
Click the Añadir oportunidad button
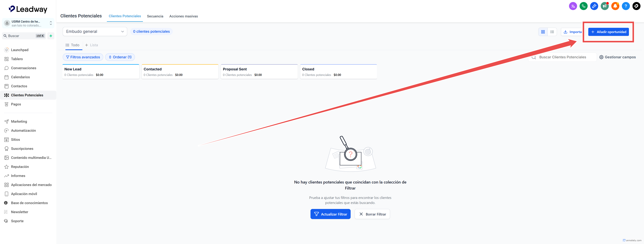click(608, 32)
